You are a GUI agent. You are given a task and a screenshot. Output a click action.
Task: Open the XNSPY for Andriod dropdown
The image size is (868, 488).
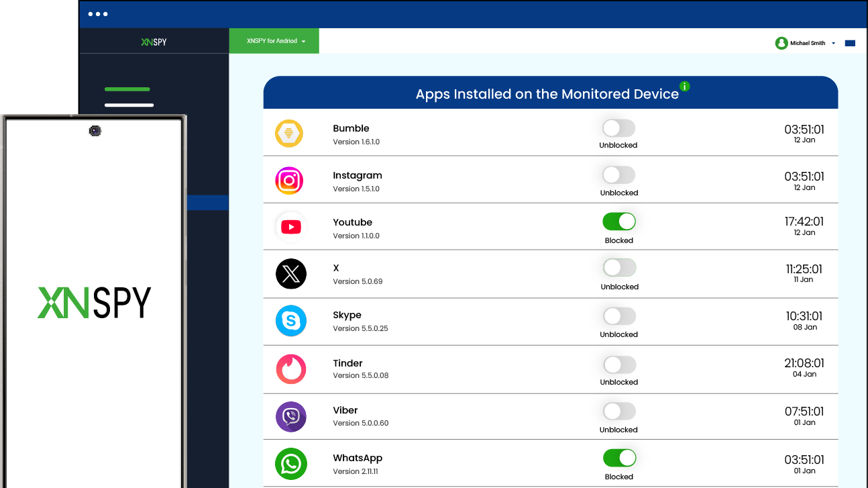coord(274,41)
